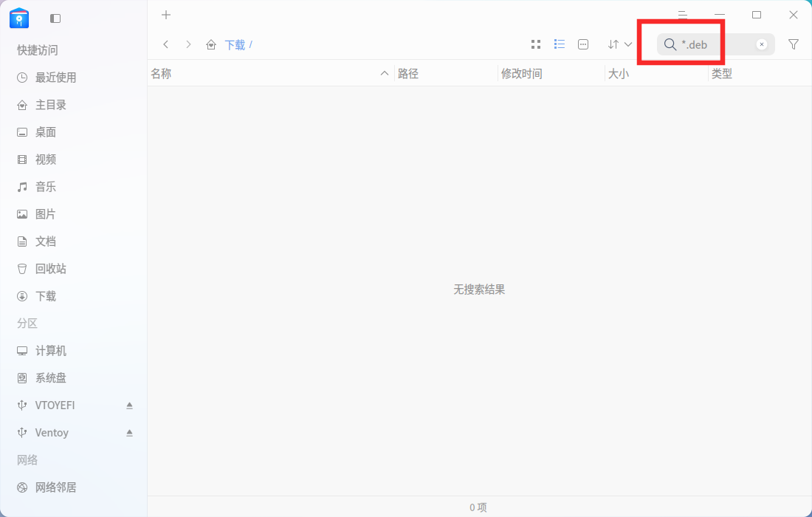
Task: Eject the Ventoy drive
Action: (x=129, y=433)
